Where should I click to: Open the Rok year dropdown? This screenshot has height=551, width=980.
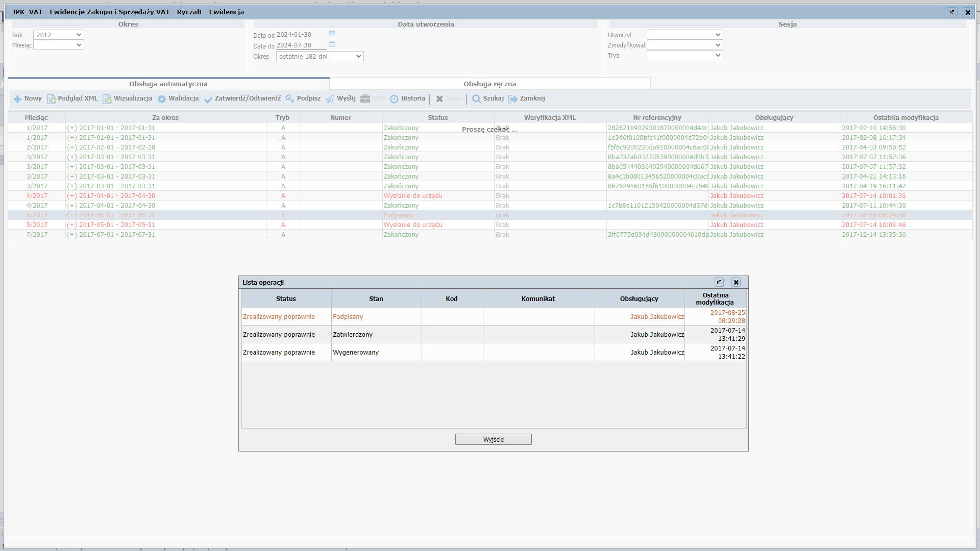pyautogui.click(x=58, y=35)
